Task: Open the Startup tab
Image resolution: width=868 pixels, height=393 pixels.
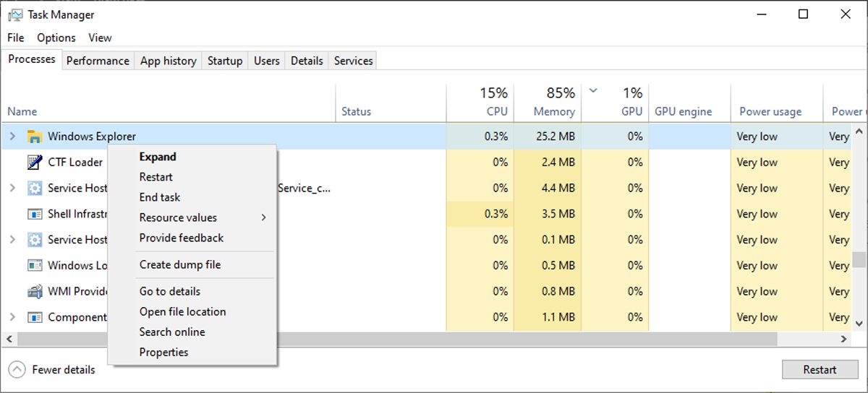Action: coord(225,61)
